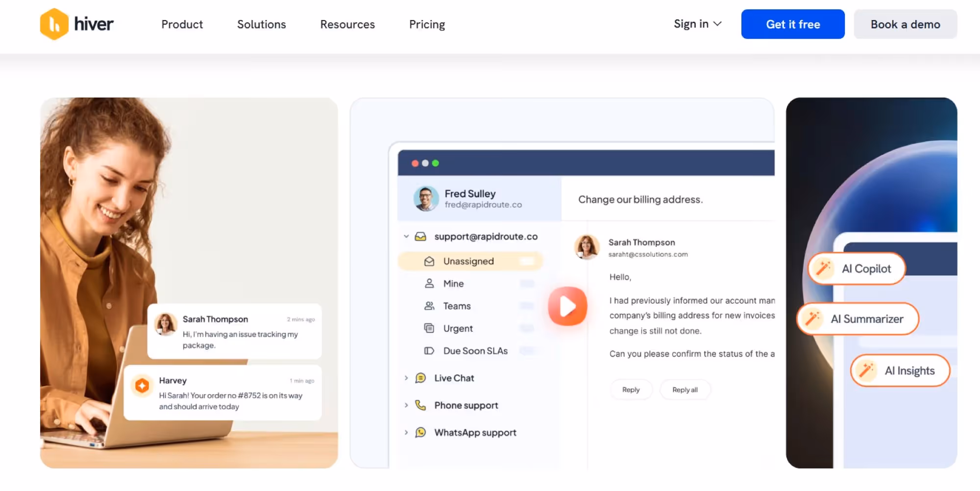Play the product demo video

[x=567, y=306]
